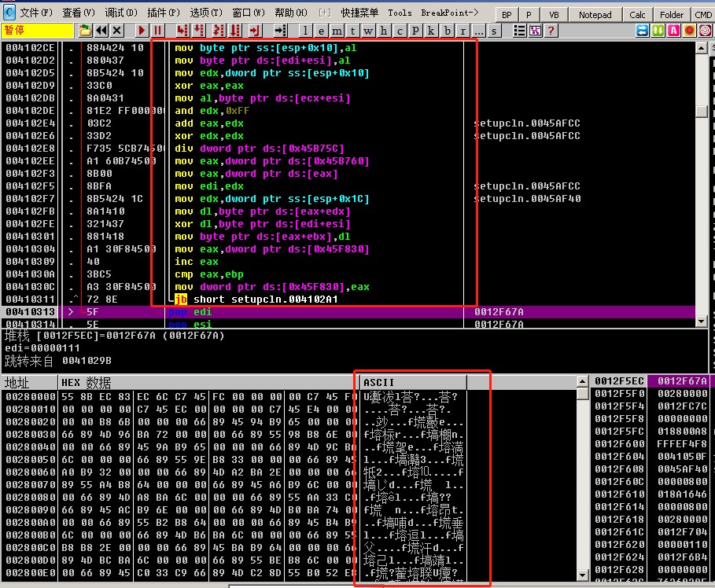Open the 插件(P) plugins menu

coord(163,13)
